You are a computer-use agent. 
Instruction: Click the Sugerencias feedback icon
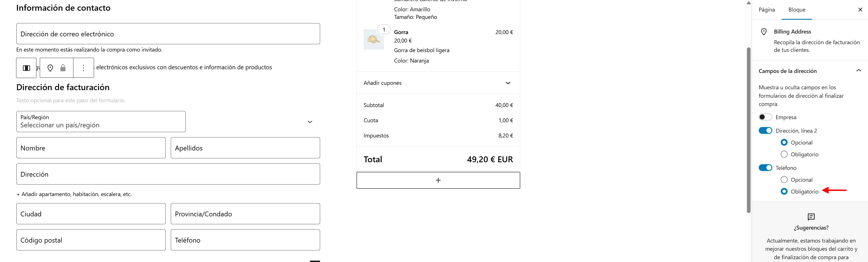coord(811,217)
